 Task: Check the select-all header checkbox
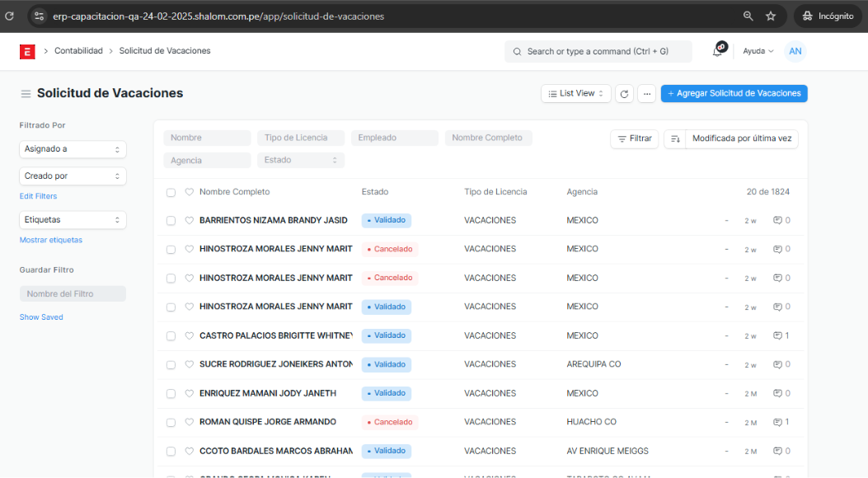pos(171,192)
